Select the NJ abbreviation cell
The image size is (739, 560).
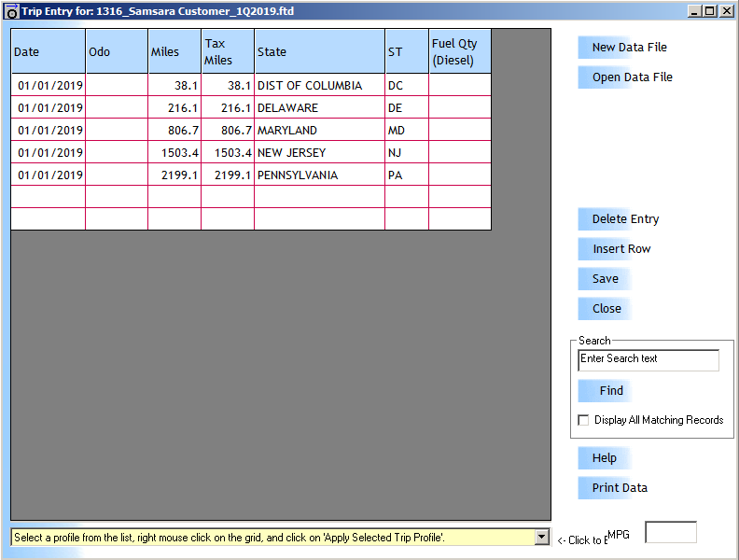pos(407,152)
